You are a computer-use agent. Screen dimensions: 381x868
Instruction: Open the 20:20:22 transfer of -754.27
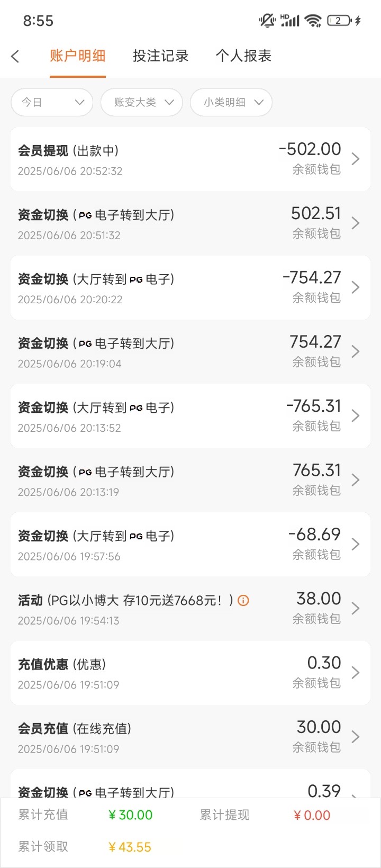coord(189,287)
